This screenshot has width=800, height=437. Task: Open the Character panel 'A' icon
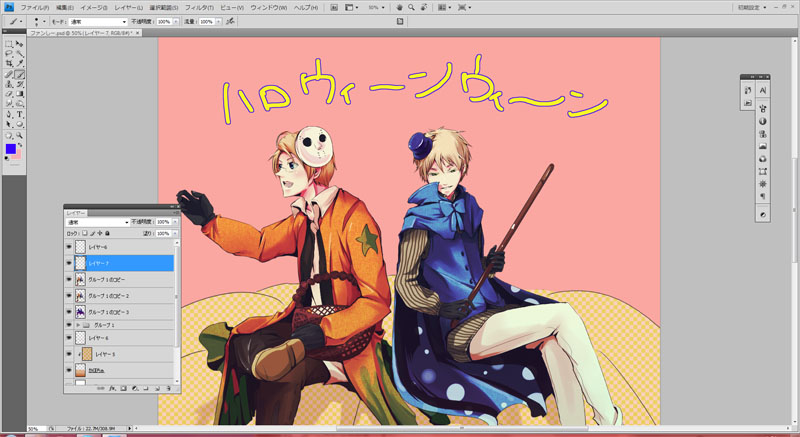(763, 90)
